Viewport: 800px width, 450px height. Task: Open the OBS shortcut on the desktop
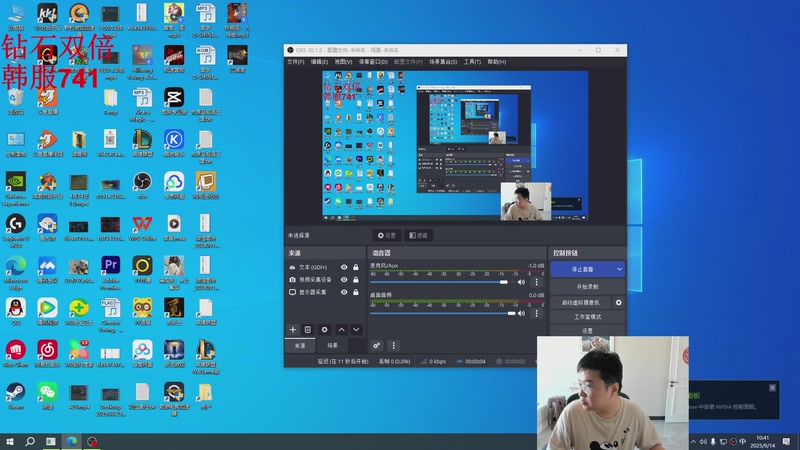click(142, 186)
